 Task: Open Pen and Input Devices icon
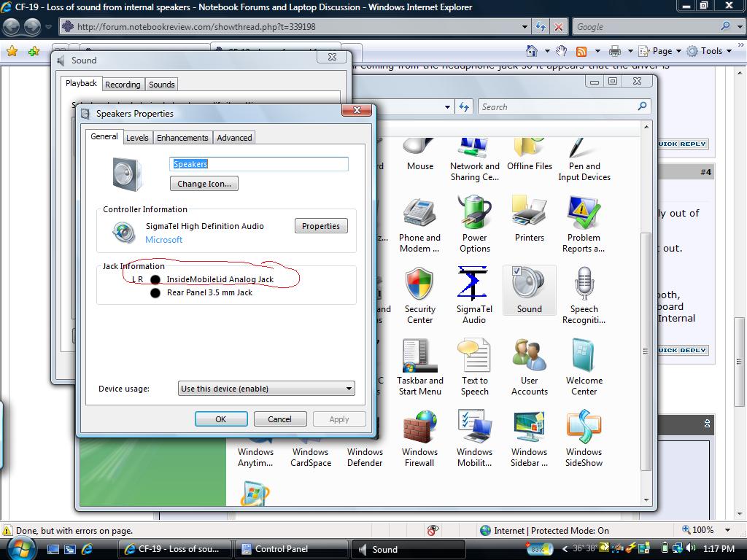584,160
